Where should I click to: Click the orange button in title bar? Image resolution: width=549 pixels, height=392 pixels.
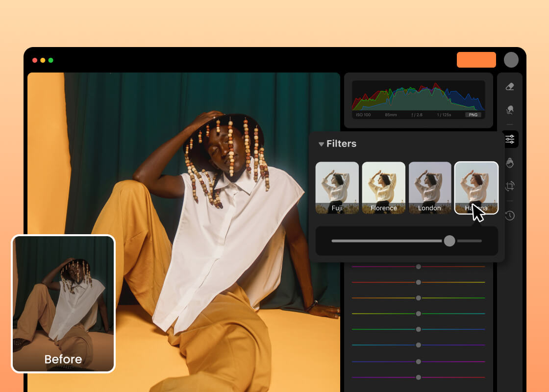476,60
